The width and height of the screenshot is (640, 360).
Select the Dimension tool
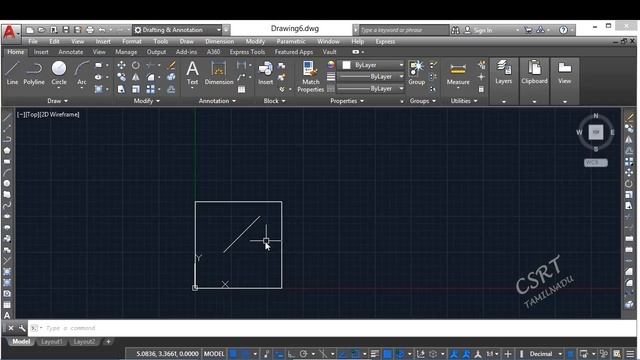219,73
